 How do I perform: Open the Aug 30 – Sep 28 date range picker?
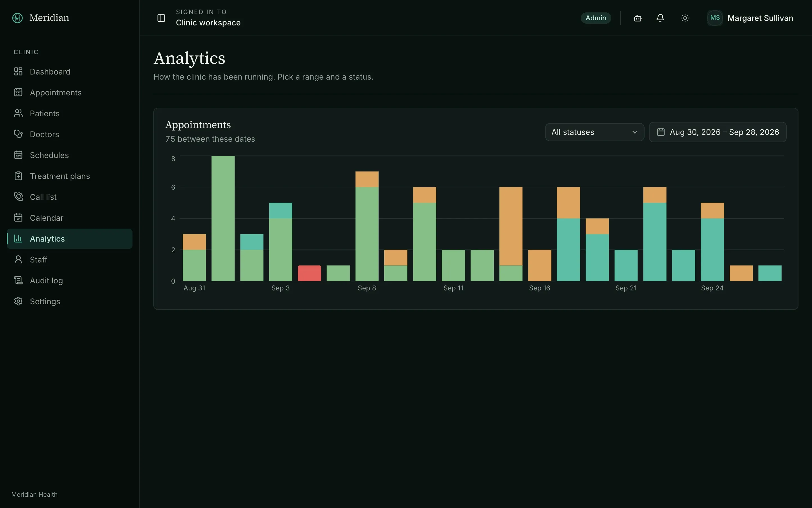tap(717, 132)
